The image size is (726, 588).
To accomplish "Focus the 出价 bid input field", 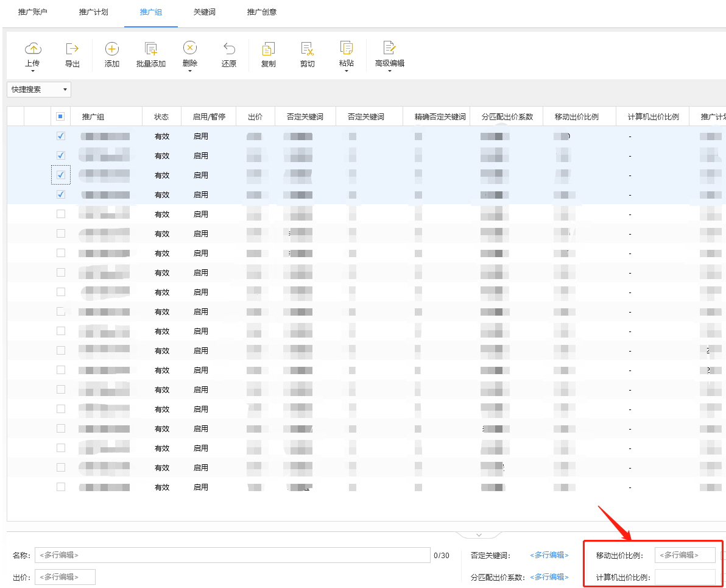I will coord(65,577).
